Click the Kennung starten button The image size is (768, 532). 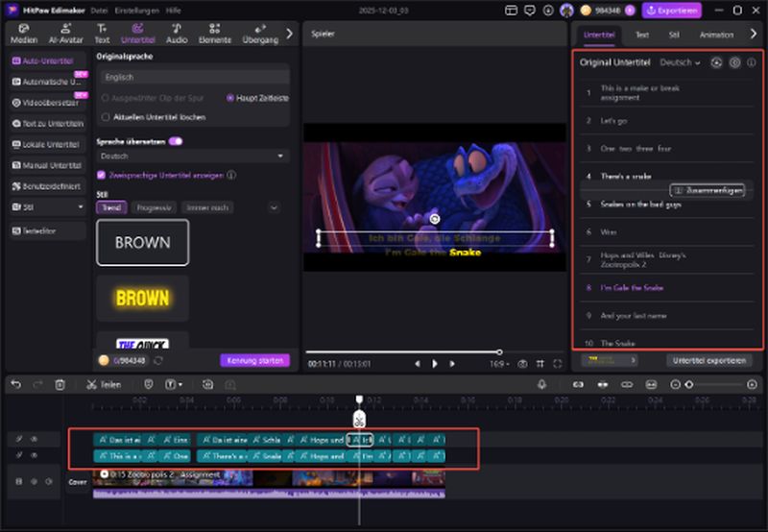(253, 360)
